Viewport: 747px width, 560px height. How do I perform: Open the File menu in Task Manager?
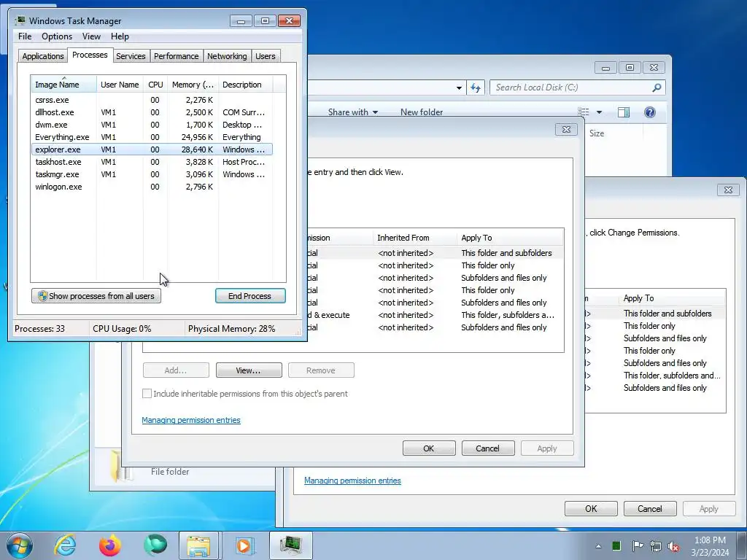point(25,36)
